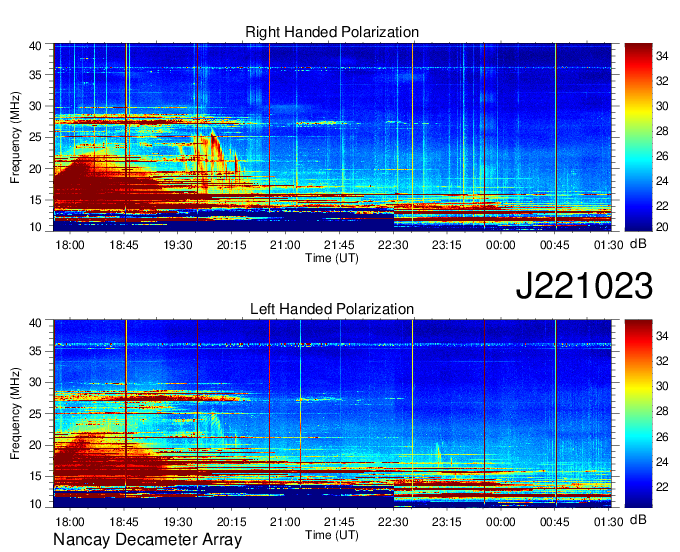Click the 00:45 tick on Right Handed plot
This screenshot has height=552, width=680.
(554, 245)
